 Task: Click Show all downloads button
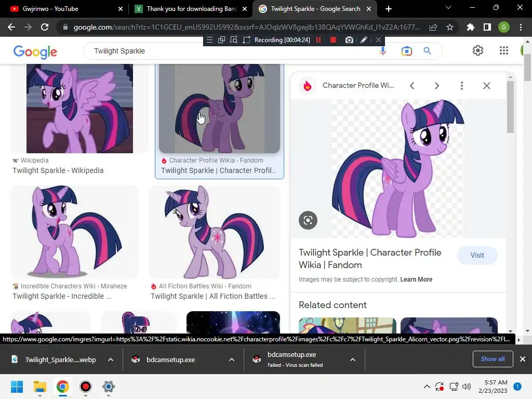click(493, 359)
